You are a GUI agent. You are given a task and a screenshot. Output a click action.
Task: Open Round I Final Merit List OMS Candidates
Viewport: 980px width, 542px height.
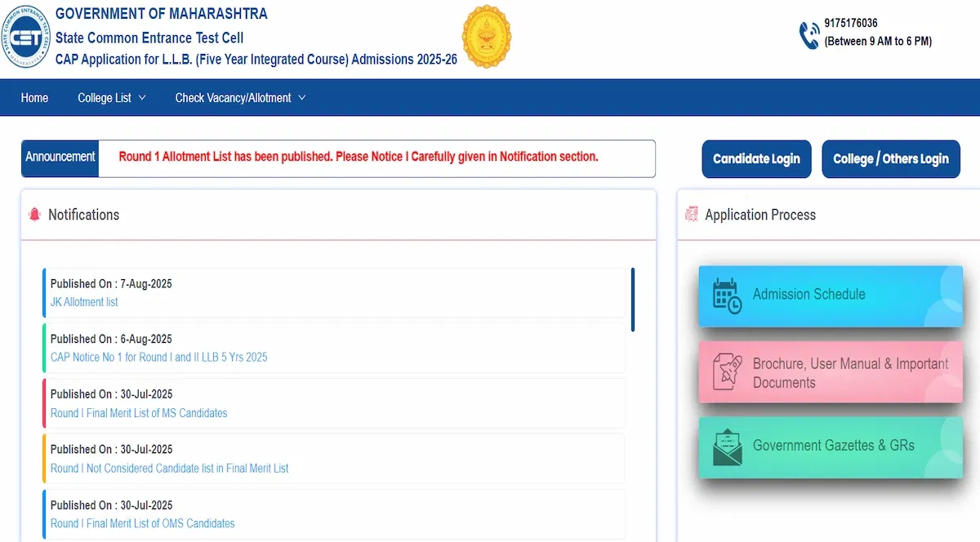coord(143,523)
